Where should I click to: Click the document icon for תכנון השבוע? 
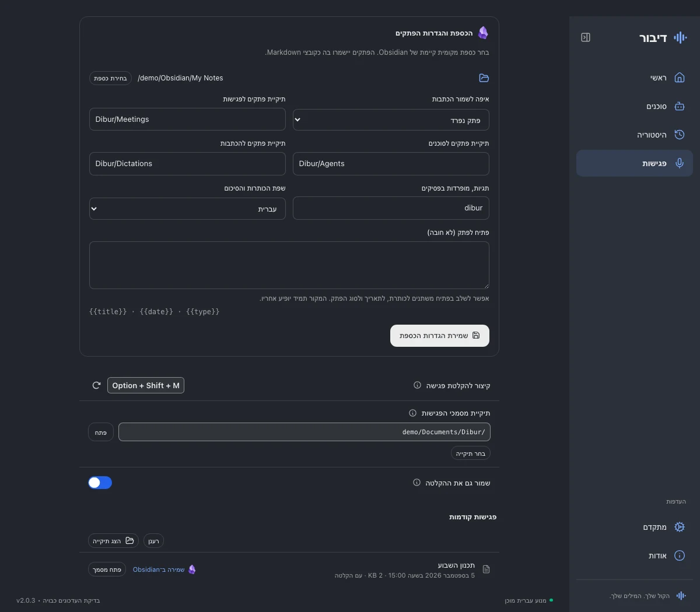coord(486,569)
